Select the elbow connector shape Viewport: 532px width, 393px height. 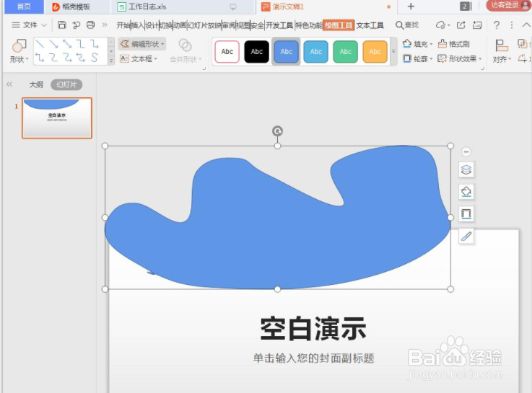click(x=81, y=44)
